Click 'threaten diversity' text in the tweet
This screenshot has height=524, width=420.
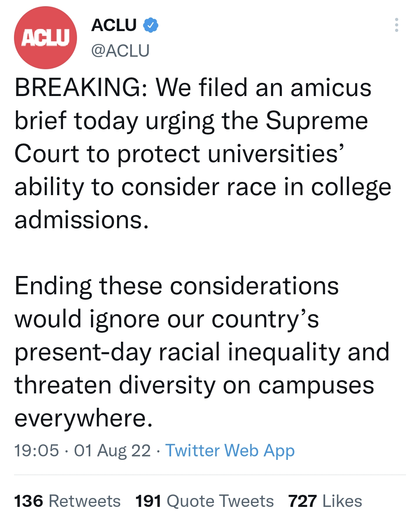point(115,385)
